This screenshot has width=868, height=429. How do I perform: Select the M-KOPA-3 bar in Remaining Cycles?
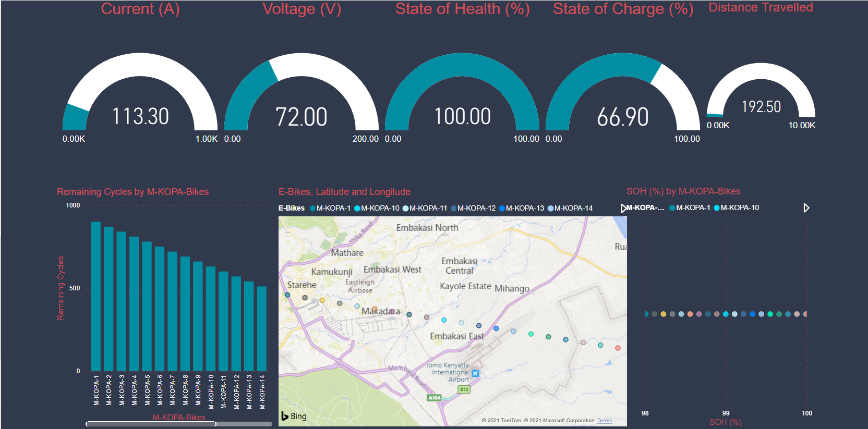point(122,301)
